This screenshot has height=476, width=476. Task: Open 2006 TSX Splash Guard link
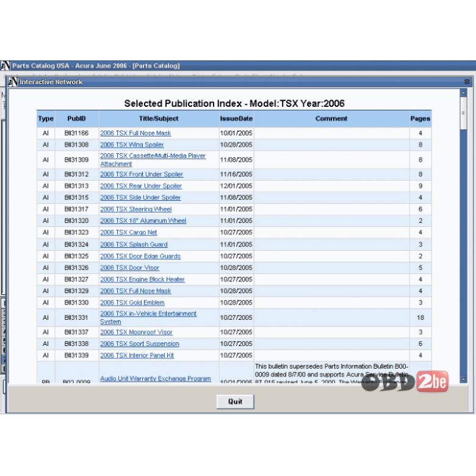tap(134, 244)
